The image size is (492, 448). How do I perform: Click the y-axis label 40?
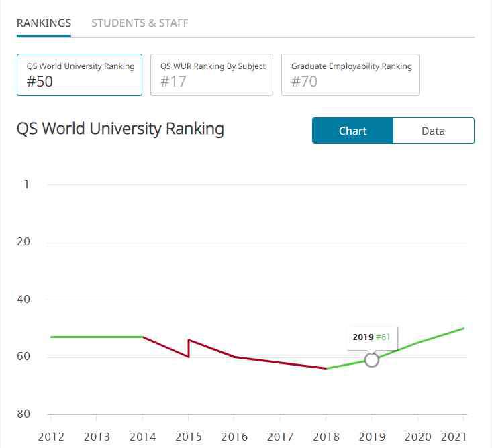pyautogui.click(x=23, y=299)
